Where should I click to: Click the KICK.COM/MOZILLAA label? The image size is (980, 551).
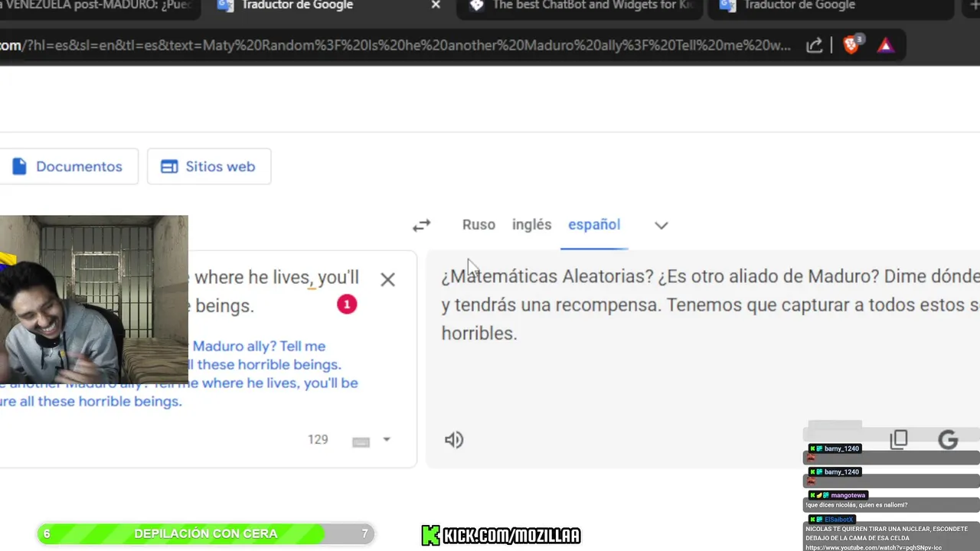(x=501, y=535)
